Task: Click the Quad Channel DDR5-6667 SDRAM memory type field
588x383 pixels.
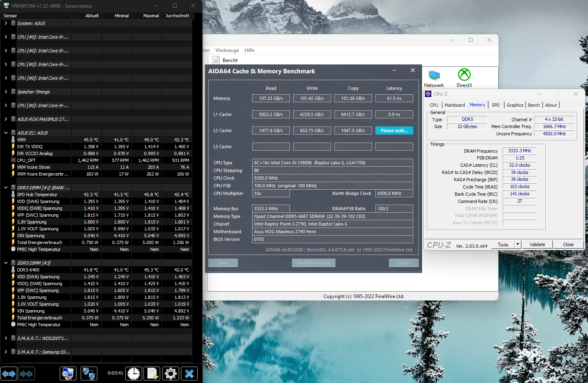Action: [333, 216]
